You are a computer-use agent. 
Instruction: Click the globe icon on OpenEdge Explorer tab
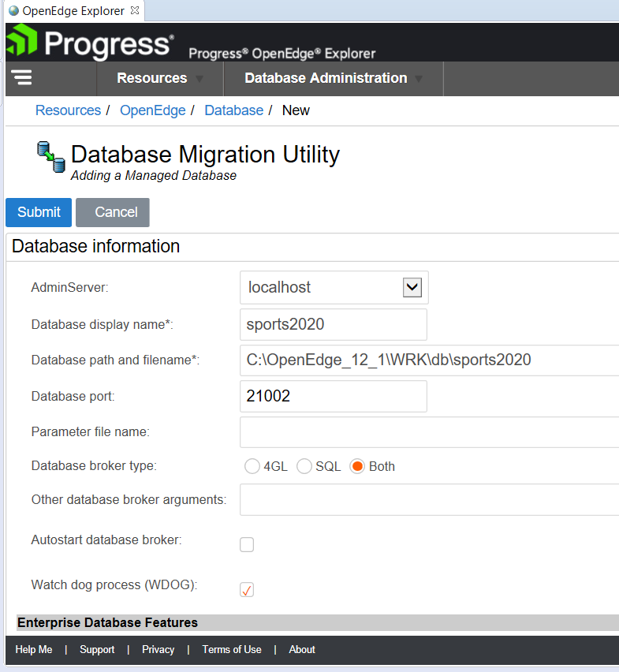pos(13,10)
